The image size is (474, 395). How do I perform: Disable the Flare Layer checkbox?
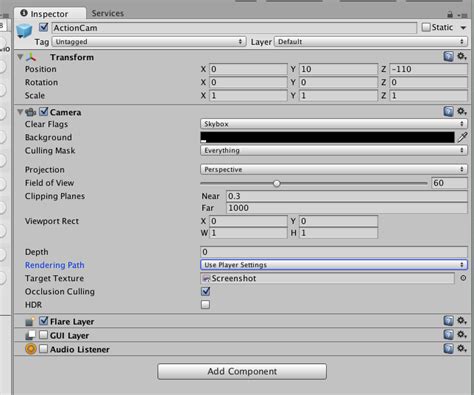coord(44,321)
